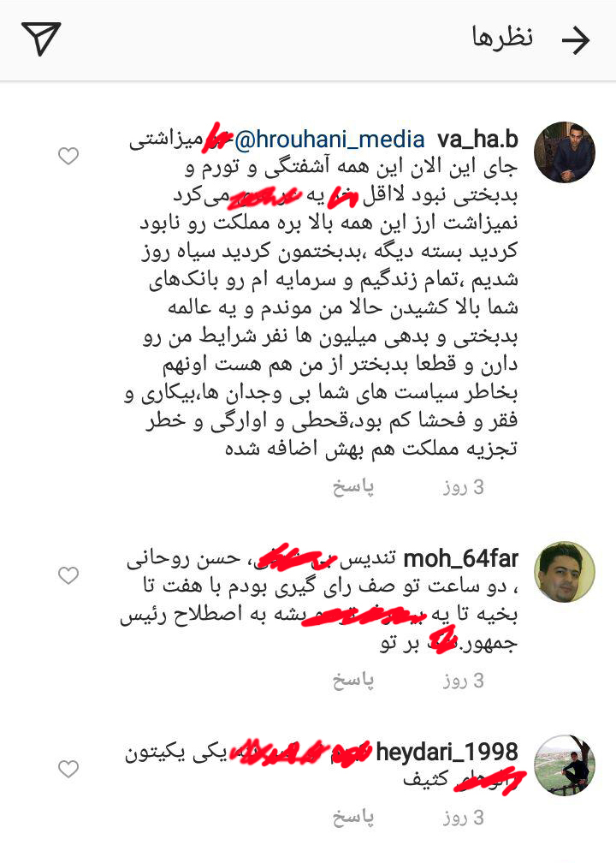Screen dimensions: 616x863
Task: Open moh_64far profile picture
Action: [x=565, y=572]
